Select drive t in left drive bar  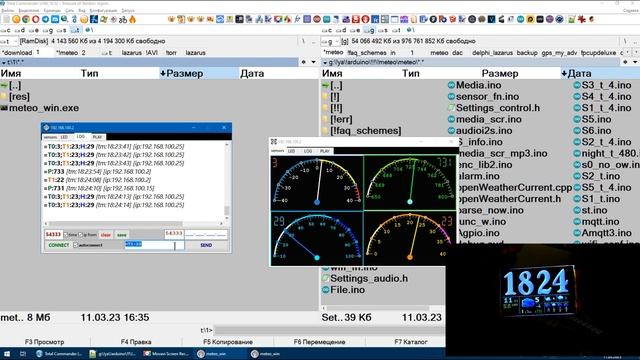[x=75, y=30]
